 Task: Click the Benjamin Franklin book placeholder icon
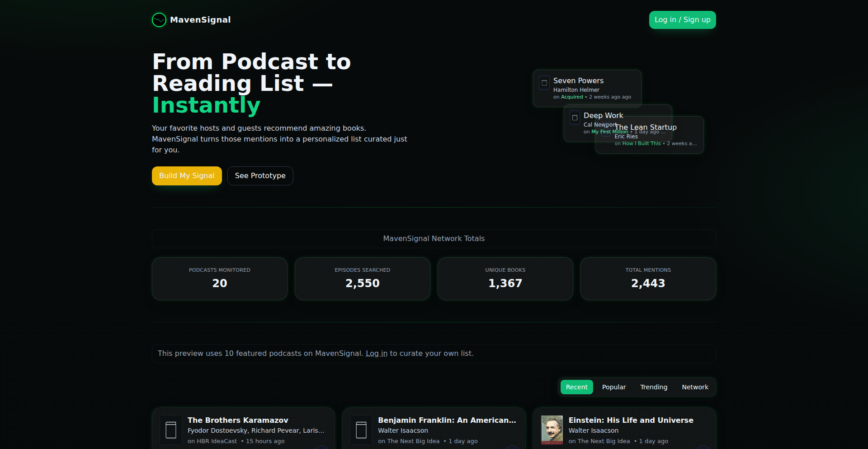pos(361,430)
